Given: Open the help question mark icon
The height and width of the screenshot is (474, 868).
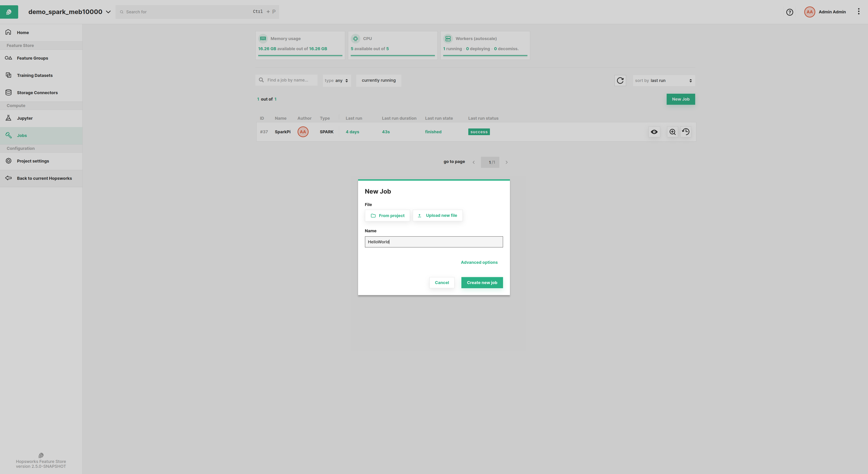Looking at the screenshot, I should 790,12.
